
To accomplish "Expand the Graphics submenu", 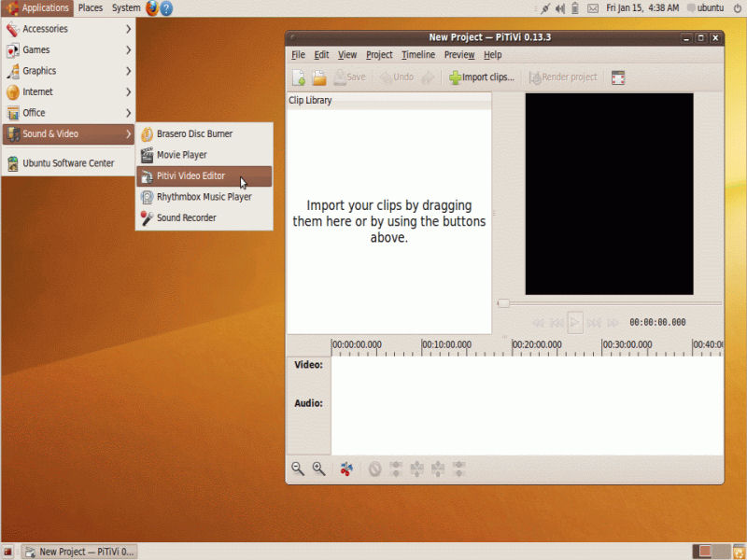I will click(68, 71).
